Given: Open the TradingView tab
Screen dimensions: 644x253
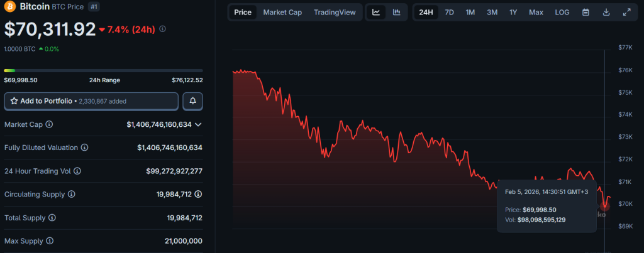Looking at the screenshot, I should (334, 13).
